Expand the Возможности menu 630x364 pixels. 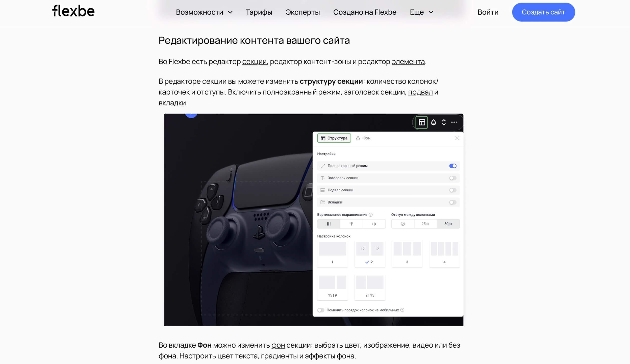point(204,12)
